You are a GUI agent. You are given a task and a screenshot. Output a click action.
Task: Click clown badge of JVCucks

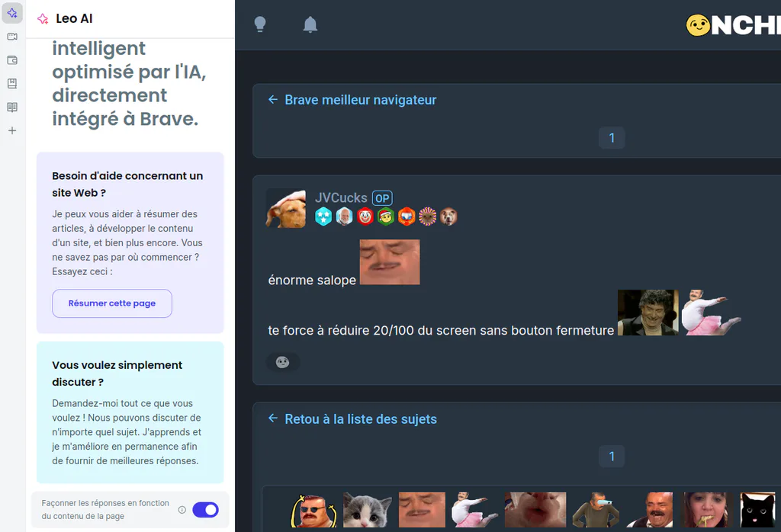click(365, 216)
